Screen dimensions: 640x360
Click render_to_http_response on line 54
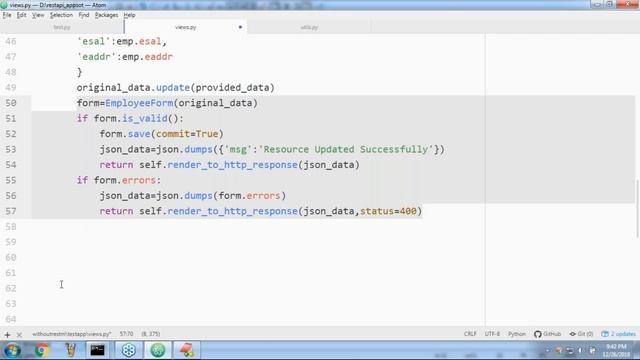pos(232,165)
